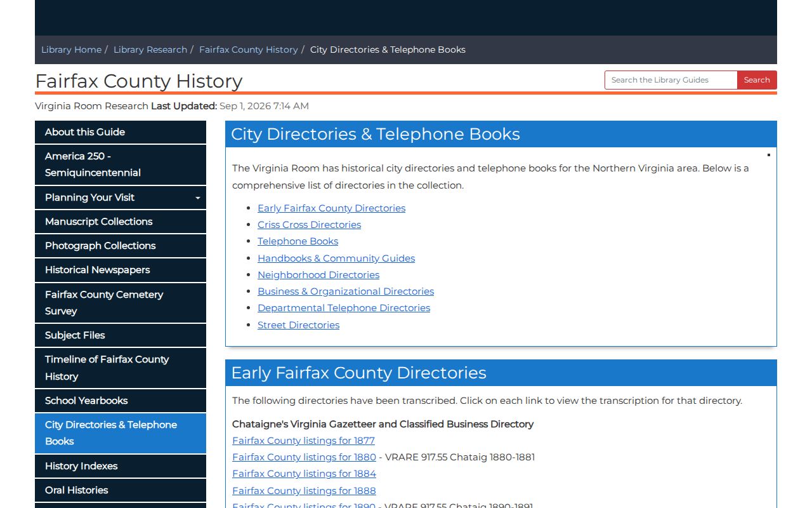The height and width of the screenshot is (508, 812).
Task: Open Handbooks & Community Guides link
Action: coord(336,258)
